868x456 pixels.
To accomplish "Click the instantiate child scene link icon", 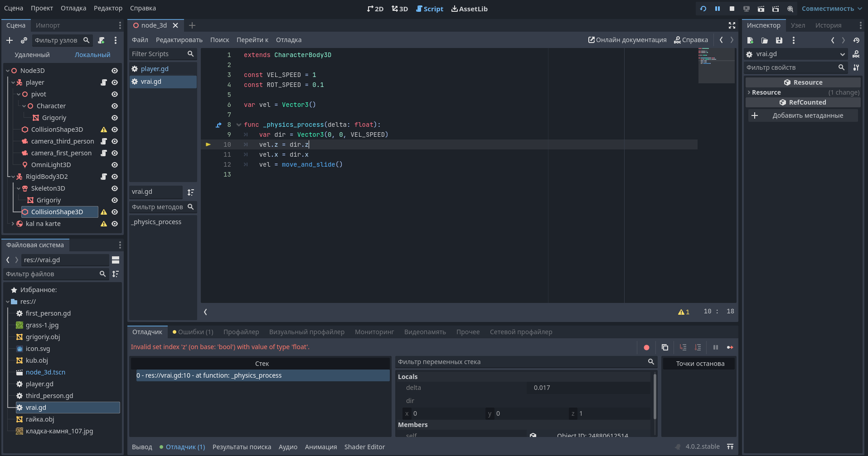I will tap(24, 40).
